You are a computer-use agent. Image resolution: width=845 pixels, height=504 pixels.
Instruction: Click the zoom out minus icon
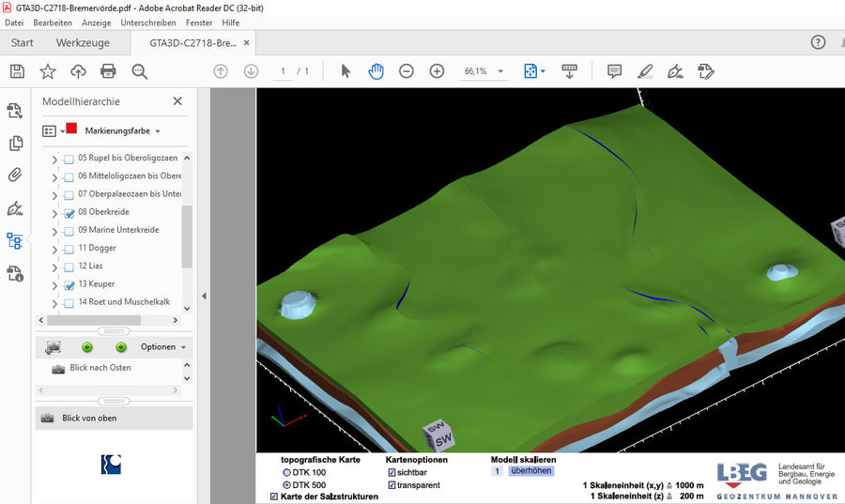[407, 71]
